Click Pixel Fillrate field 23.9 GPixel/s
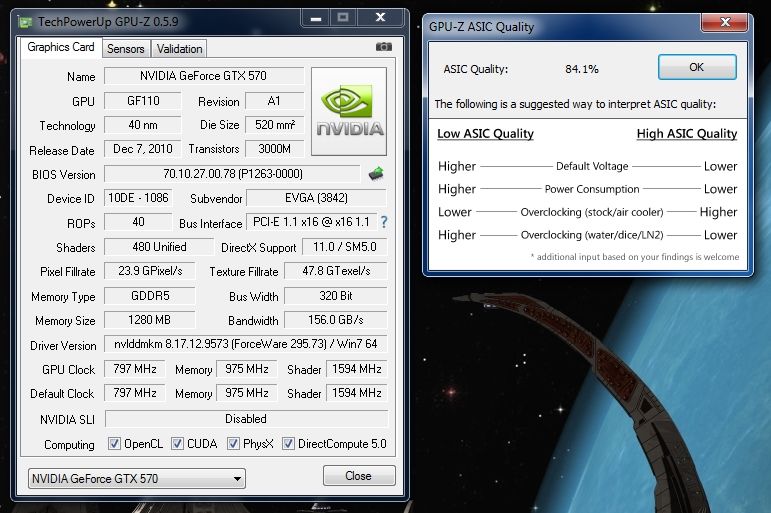The width and height of the screenshot is (771, 513). pyautogui.click(x=150, y=271)
